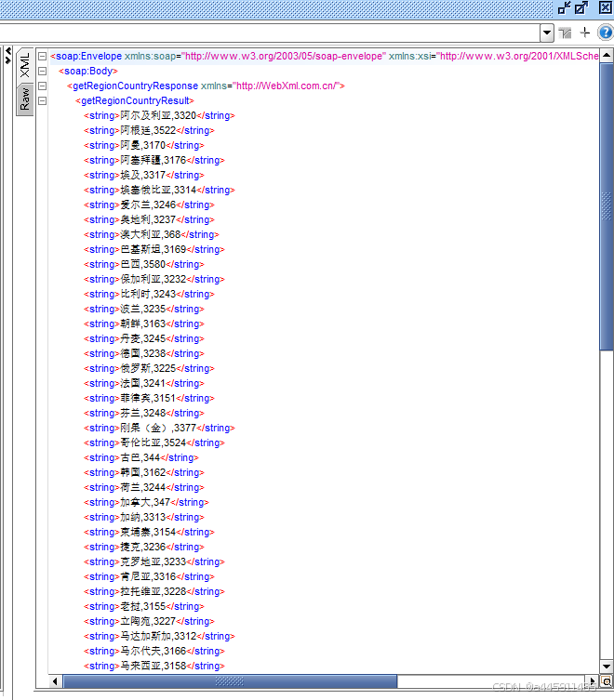Click the detach-window icon in title bar

[x=581, y=7]
